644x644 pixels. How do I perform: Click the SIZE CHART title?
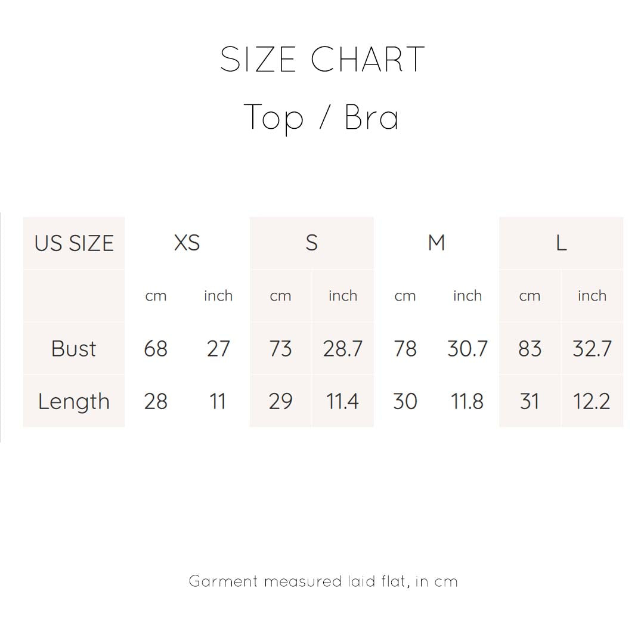322,60
